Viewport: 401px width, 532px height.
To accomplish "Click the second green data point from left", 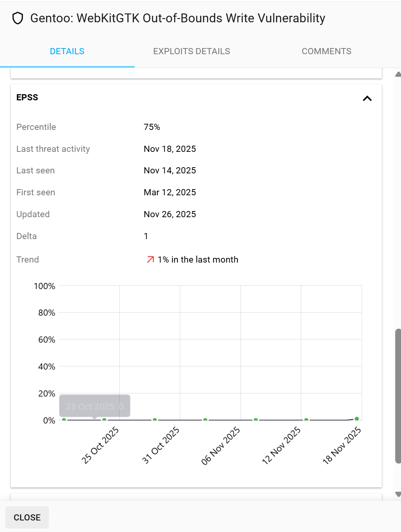I will (x=104, y=420).
